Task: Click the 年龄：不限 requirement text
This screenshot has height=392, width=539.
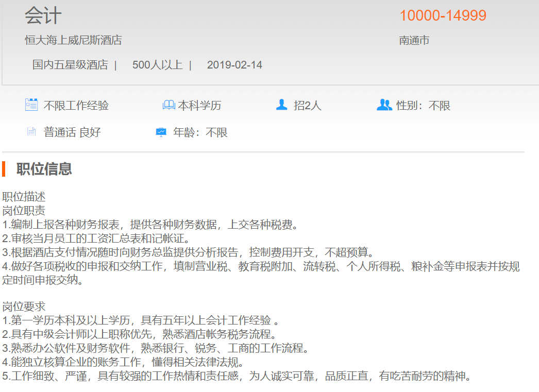Action: pos(200,132)
